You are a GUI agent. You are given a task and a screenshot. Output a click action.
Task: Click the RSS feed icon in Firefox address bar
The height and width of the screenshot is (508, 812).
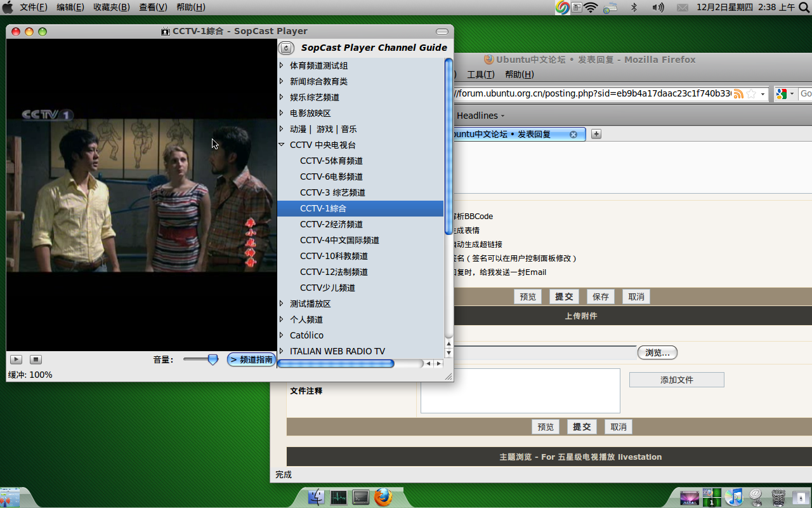tap(738, 93)
